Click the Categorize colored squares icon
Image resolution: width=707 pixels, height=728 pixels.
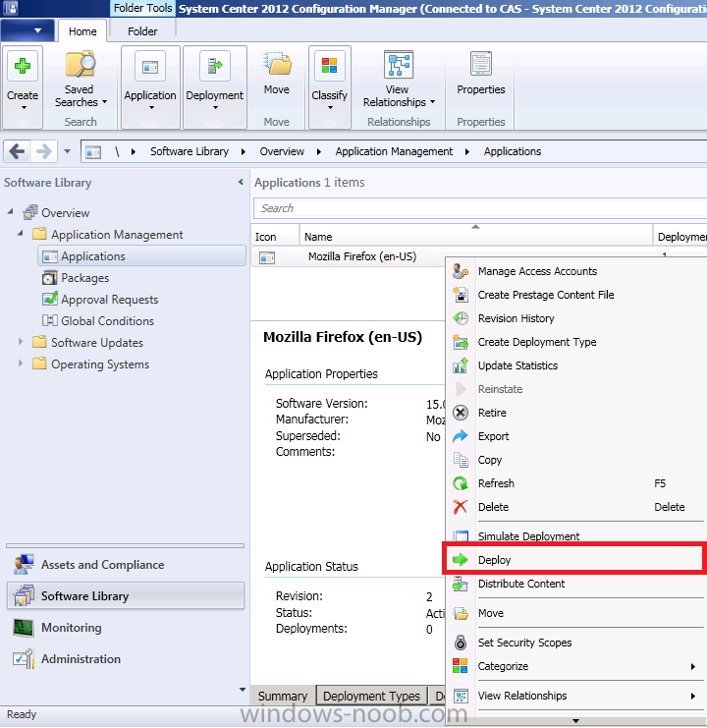point(461,666)
